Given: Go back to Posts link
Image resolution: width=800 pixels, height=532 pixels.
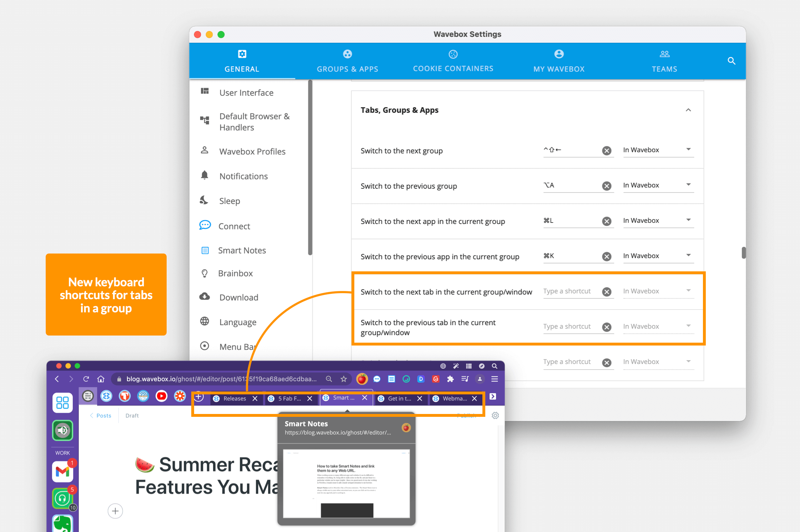Looking at the screenshot, I should [100, 416].
